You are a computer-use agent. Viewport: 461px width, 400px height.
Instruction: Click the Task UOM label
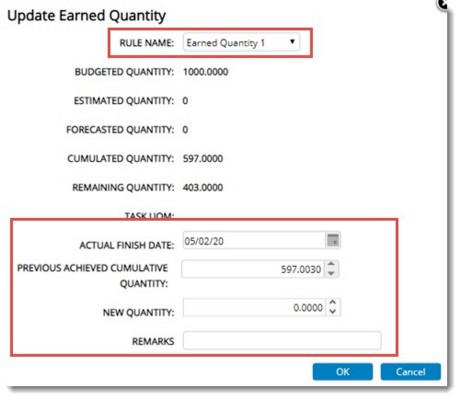coord(149,215)
